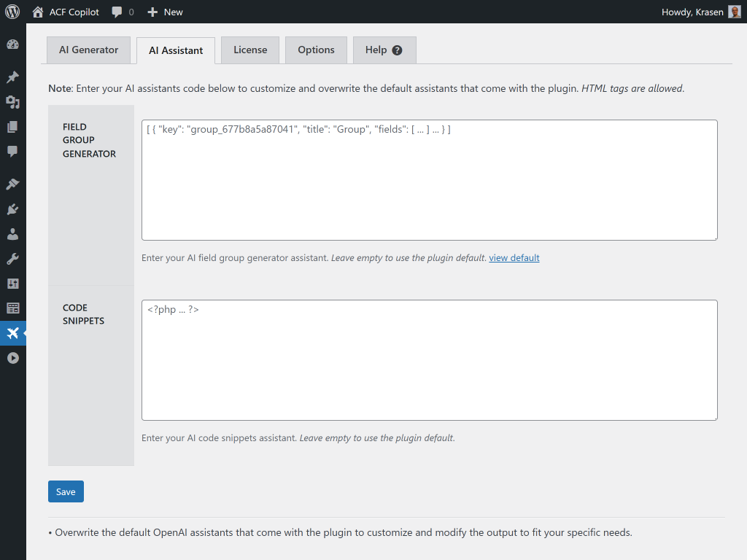Open the WordPress logo menu
This screenshot has width=747, height=560.
(12, 12)
